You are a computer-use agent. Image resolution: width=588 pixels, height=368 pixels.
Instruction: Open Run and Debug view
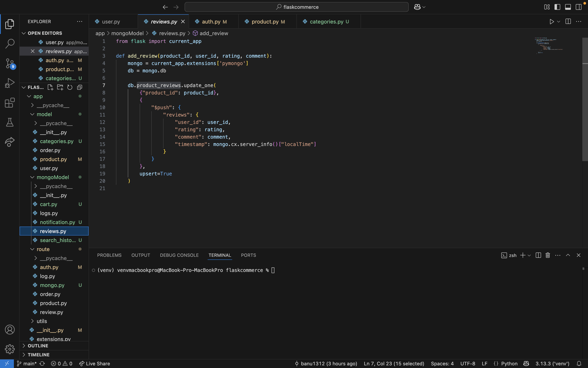pyautogui.click(x=10, y=83)
